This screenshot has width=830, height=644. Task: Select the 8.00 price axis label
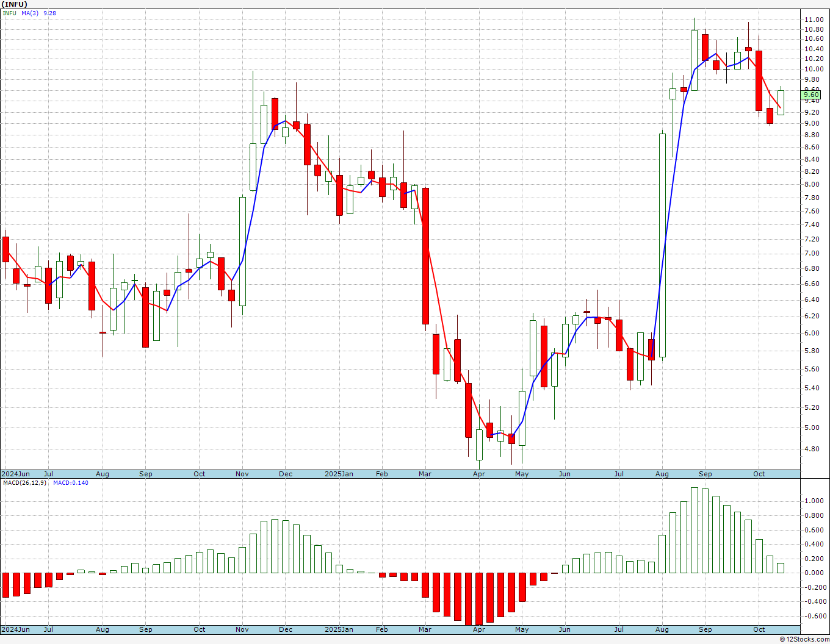(x=812, y=184)
